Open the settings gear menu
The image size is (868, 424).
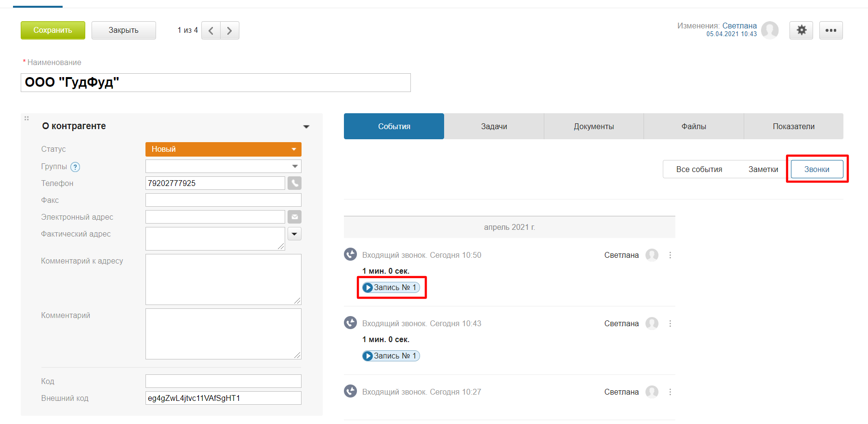pos(801,30)
